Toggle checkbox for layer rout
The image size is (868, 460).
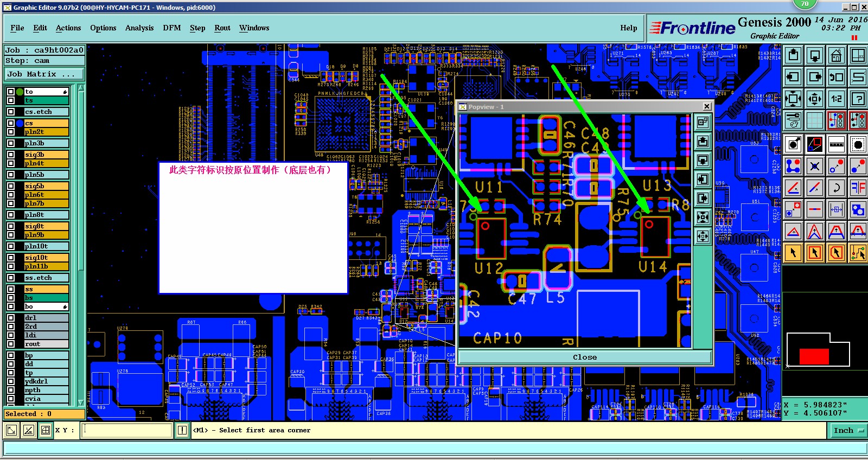tap(11, 344)
